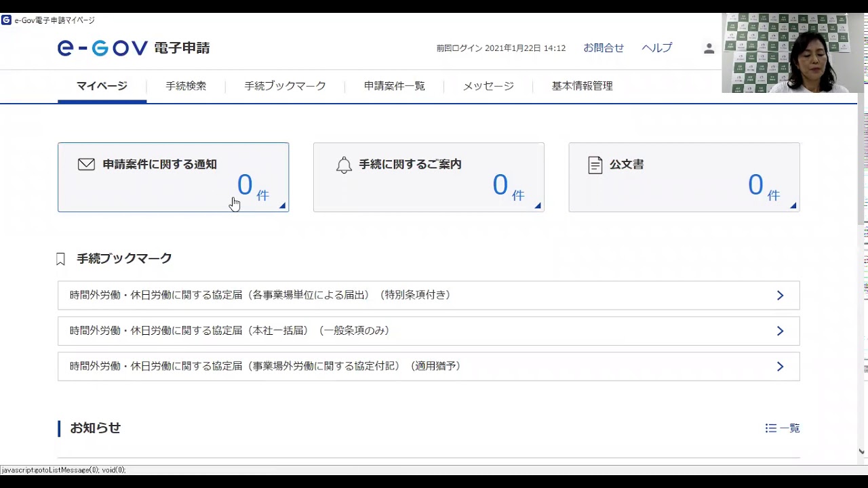Click the 前回ログイン date text
The height and width of the screenshot is (488, 868).
[x=500, y=49]
